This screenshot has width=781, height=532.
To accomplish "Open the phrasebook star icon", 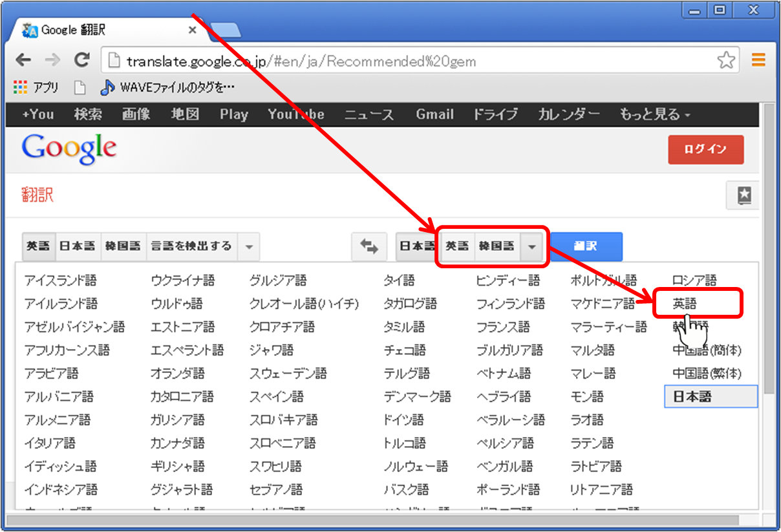I will 744,195.
